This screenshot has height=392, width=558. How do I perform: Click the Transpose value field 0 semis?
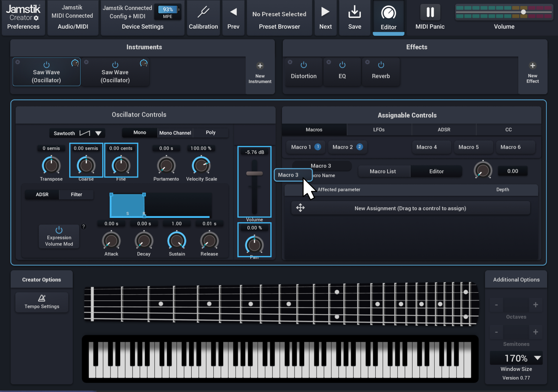coord(51,148)
